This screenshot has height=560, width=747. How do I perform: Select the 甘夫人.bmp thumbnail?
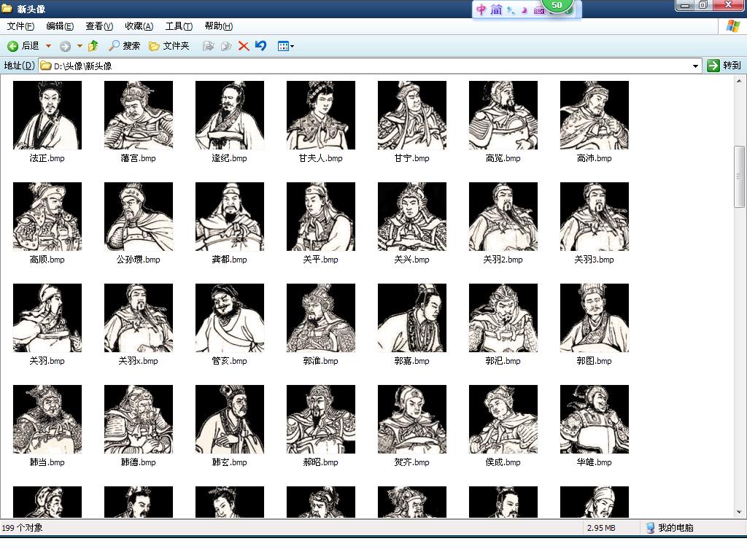pos(320,115)
